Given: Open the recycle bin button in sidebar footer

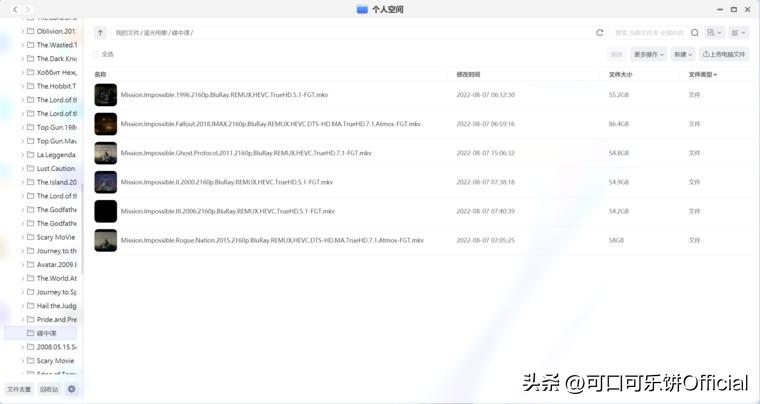Looking at the screenshot, I should coord(49,389).
